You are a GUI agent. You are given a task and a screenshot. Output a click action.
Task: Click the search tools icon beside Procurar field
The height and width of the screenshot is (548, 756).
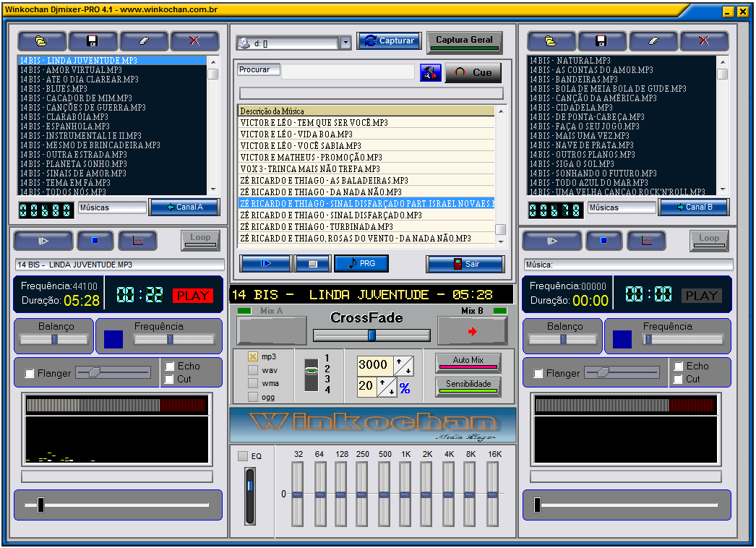(431, 73)
